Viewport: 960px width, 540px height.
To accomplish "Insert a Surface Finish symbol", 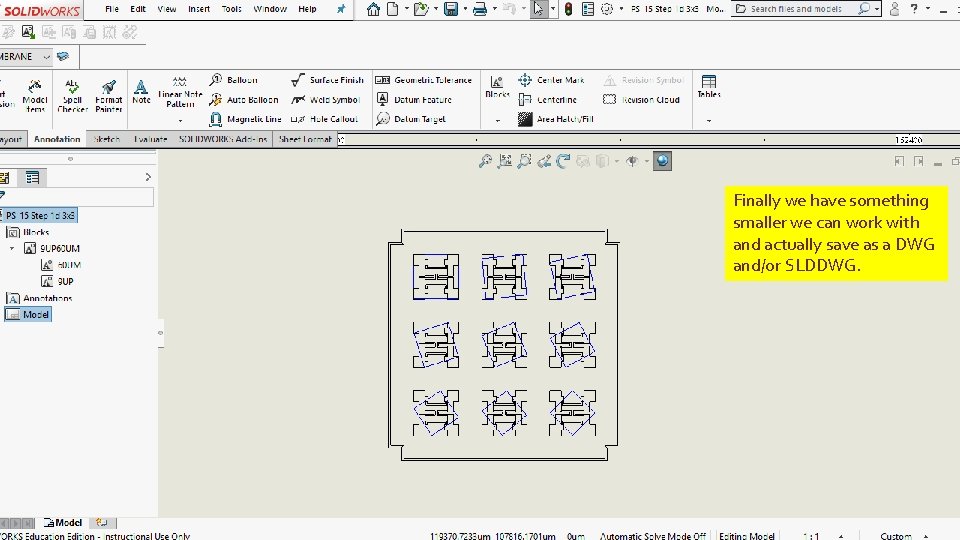I will click(327, 80).
